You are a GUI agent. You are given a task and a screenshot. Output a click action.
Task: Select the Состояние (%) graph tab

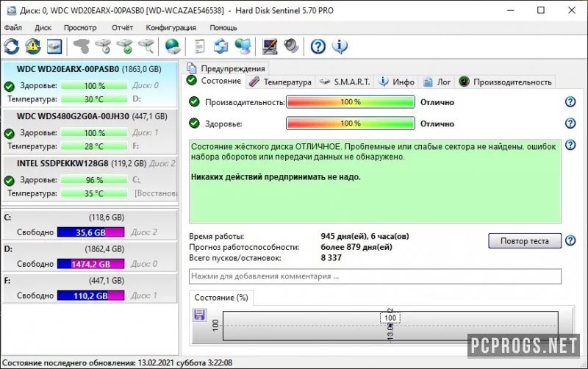click(221, 298)
